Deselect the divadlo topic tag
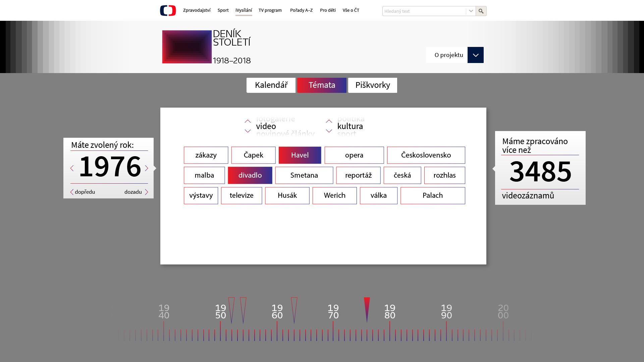Screen dimensions: 644x362 (x=250, y=175)
